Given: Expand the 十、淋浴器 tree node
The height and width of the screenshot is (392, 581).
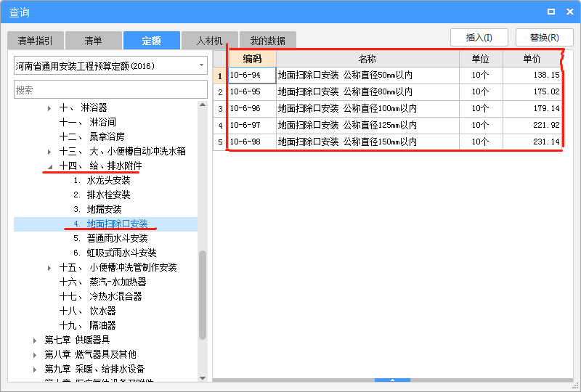Looking at the screenshot, I should click(x=49, y=108).
